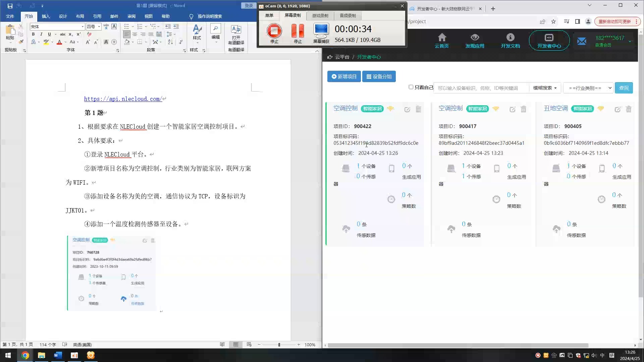Image resolution: width=644 pixels, height=362 pixels.
Task: Delete project 900422 with trash icon
Action: point(418,109)
